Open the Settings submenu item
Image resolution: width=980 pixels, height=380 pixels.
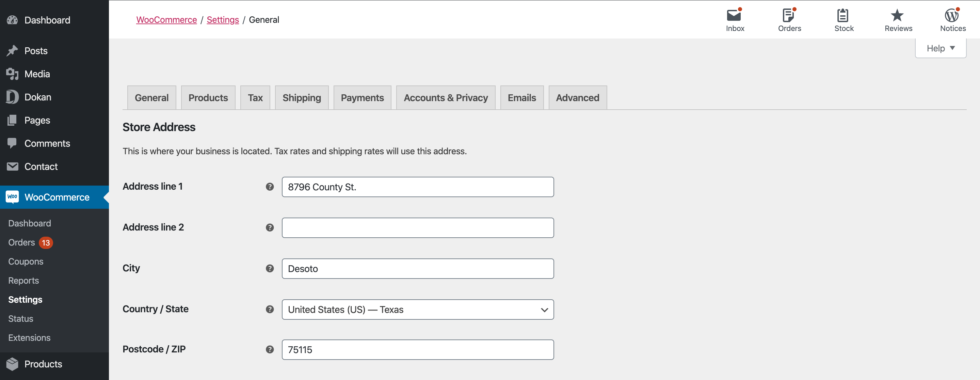[x=26, y=299]
